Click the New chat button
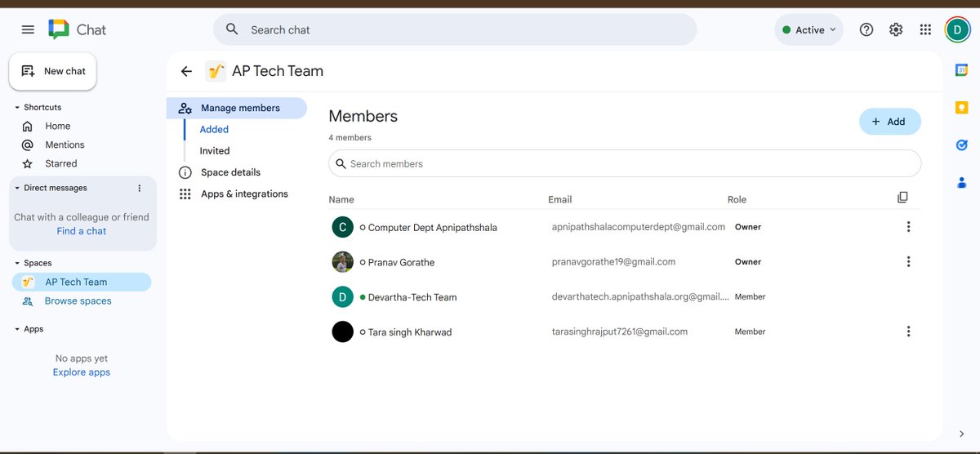Screen dimensions: 980x454 click(x=53, y=71)
